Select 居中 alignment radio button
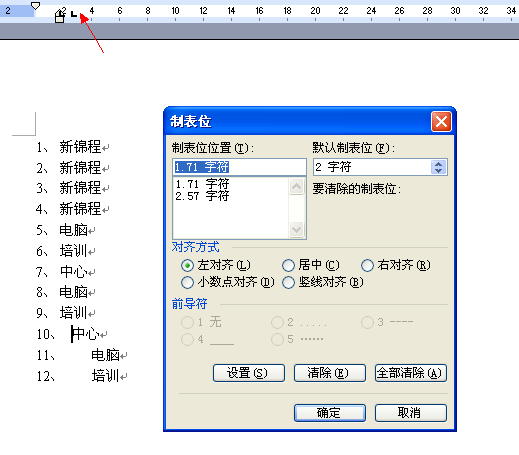Screen dimensions: 519x455 288,265
